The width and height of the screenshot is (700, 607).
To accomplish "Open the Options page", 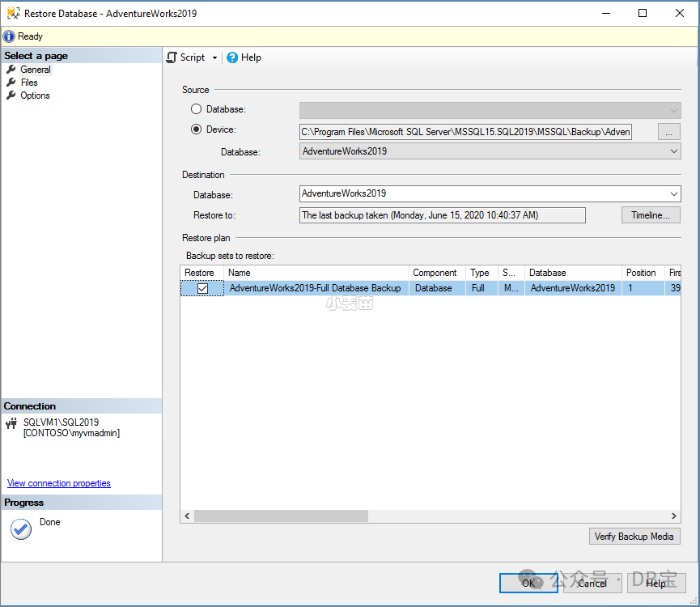I will (x=35, y=96).
